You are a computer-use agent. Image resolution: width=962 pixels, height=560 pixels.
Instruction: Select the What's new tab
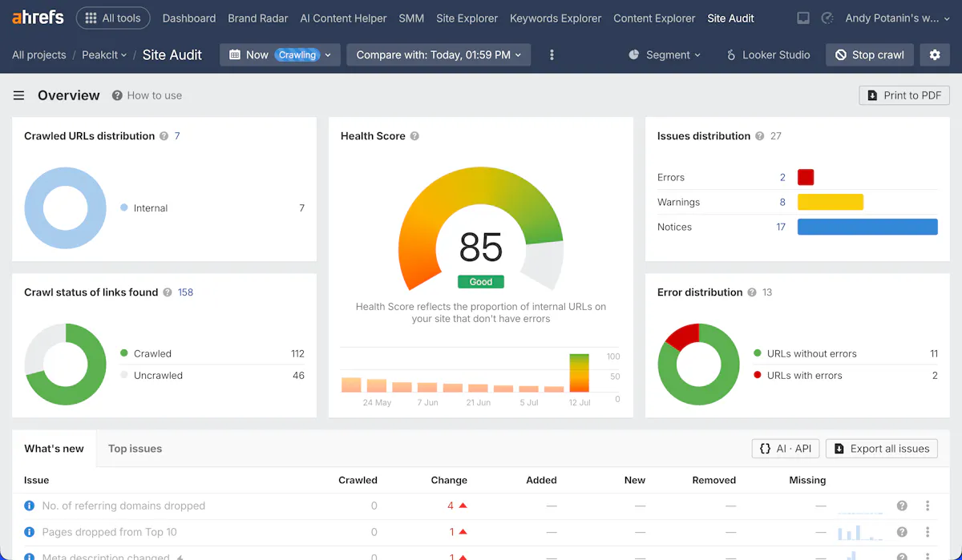point(54,449)
